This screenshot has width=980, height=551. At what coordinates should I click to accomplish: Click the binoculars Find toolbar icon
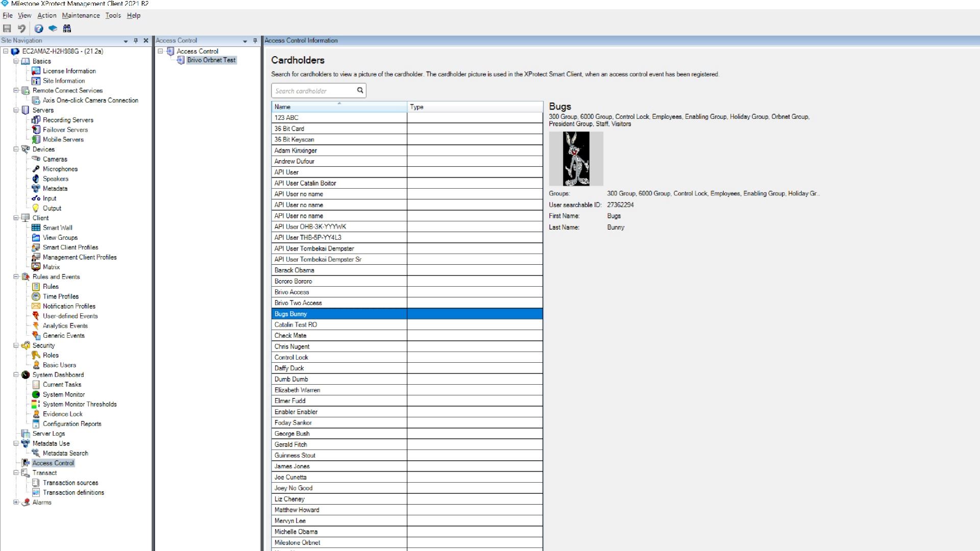coord(67,29)
